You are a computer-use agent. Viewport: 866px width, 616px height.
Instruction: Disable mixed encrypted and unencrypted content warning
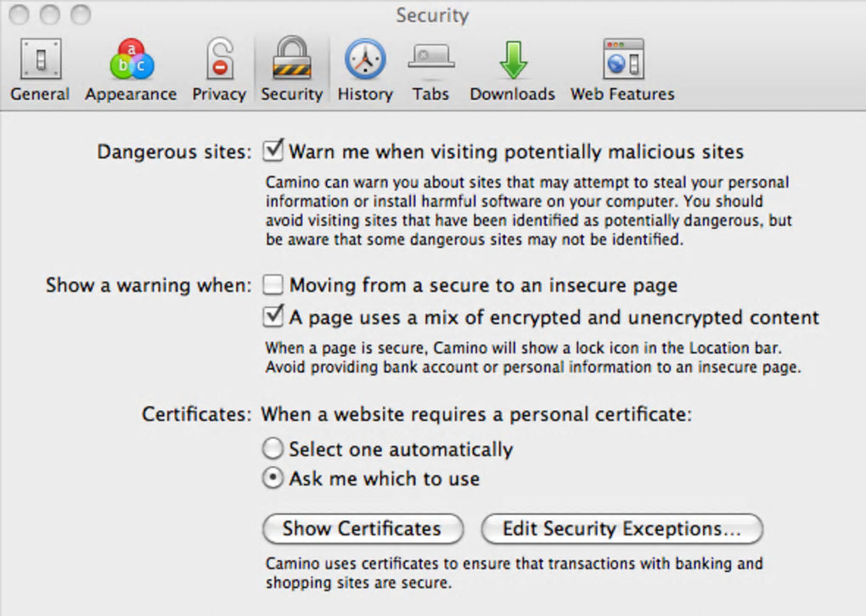point(273,317)
